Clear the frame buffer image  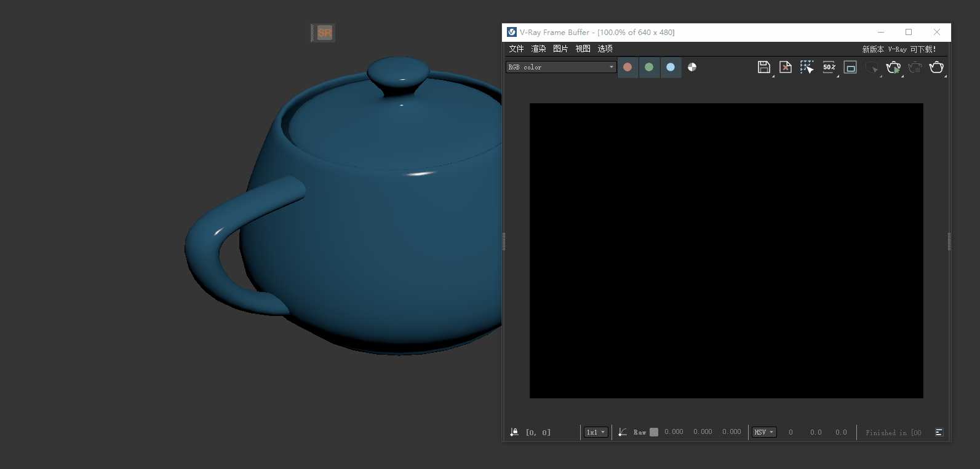click(786, 68)
